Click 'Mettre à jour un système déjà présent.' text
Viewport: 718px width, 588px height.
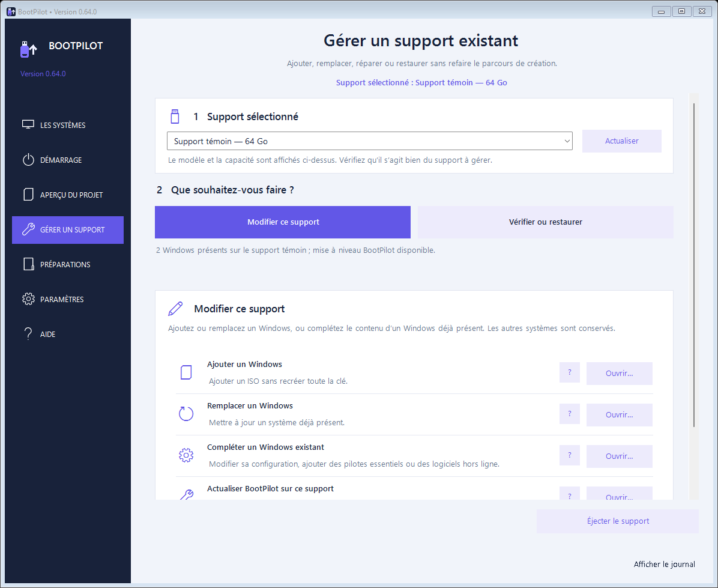[x=277, y=422]
